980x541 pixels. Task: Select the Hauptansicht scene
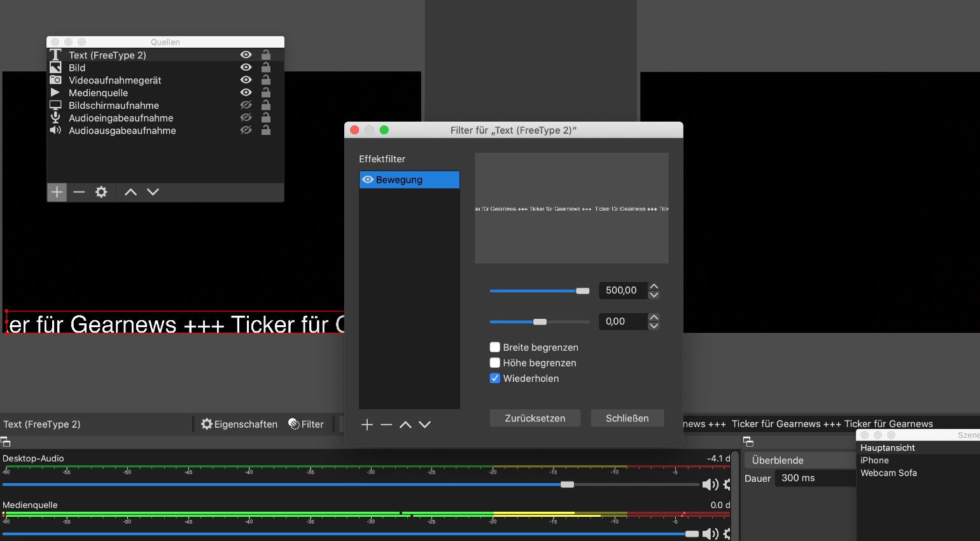click(918, 447)
